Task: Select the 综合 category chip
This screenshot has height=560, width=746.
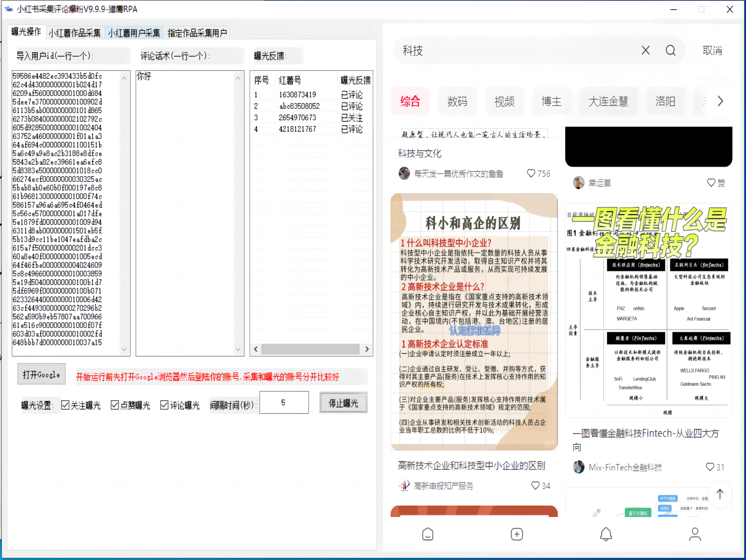Action: coord(410,101)
